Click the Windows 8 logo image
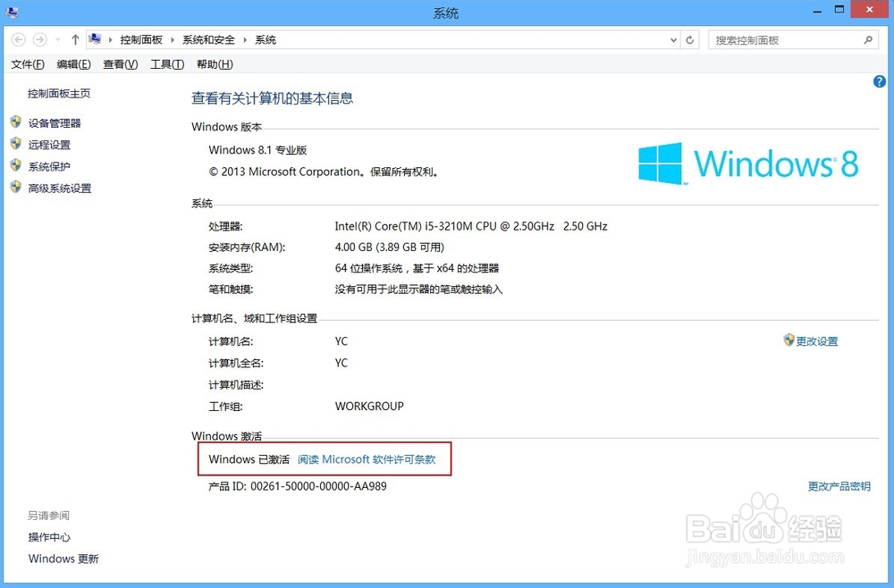This screenshot has height=588, width=894. tap(748, 164)
